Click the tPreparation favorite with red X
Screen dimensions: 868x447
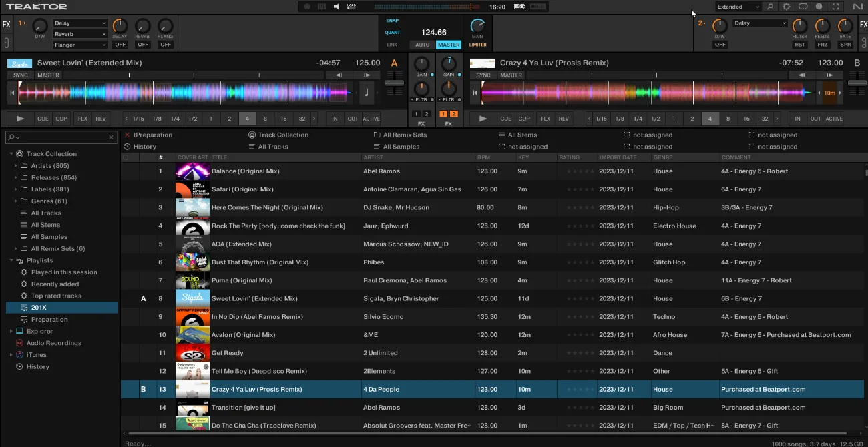(148, 135)
